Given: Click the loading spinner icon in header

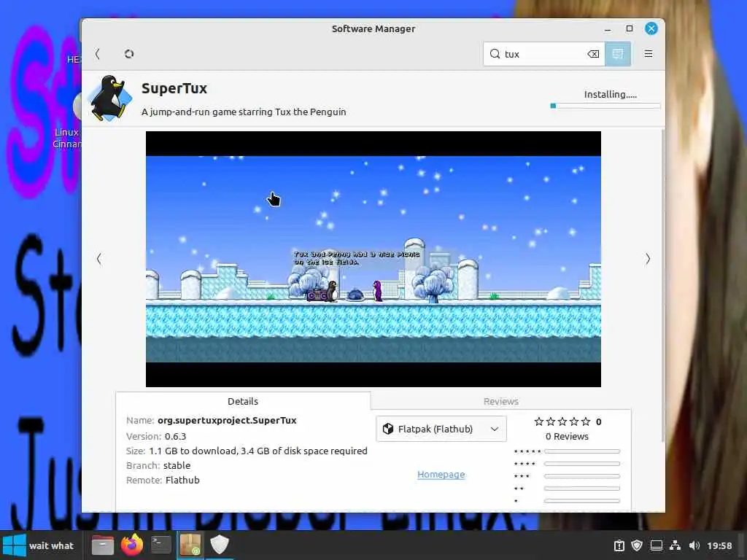Looking at the screenshot, I should pos(129,54).
